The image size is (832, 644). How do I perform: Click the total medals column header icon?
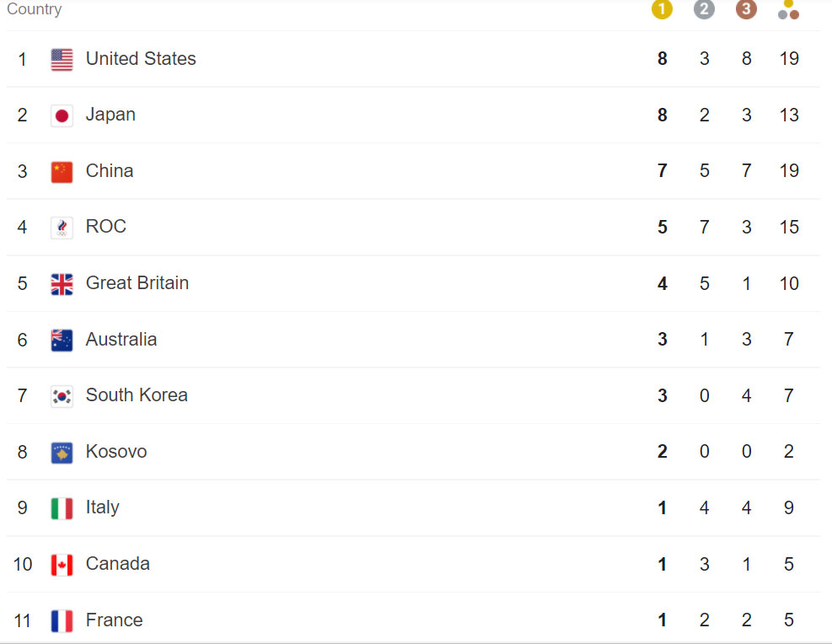[x=788, y=9]
